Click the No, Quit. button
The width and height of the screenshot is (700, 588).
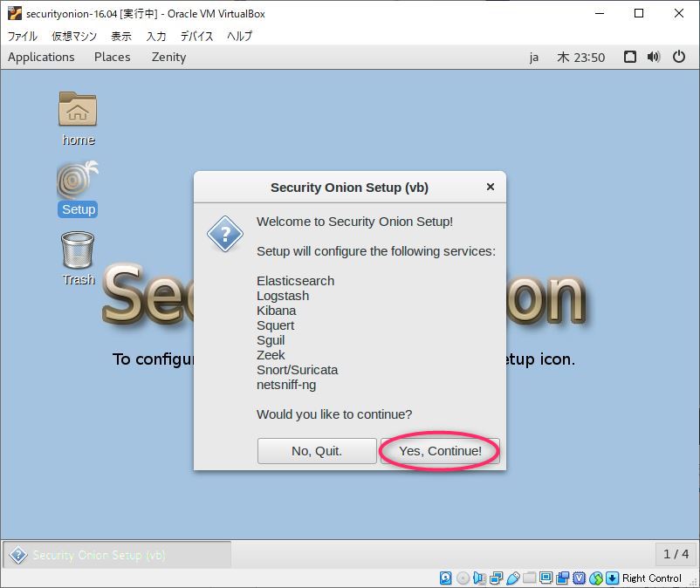[x=317, y=451]
